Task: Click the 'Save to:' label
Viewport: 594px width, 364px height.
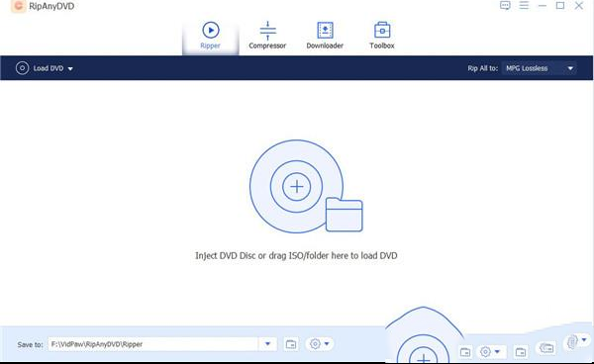Action: pyautogui.click(x=31, y=344)
